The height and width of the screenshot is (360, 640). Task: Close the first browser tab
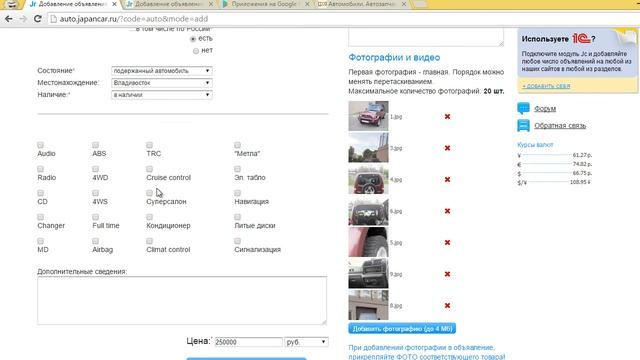(x=114, y=4)
